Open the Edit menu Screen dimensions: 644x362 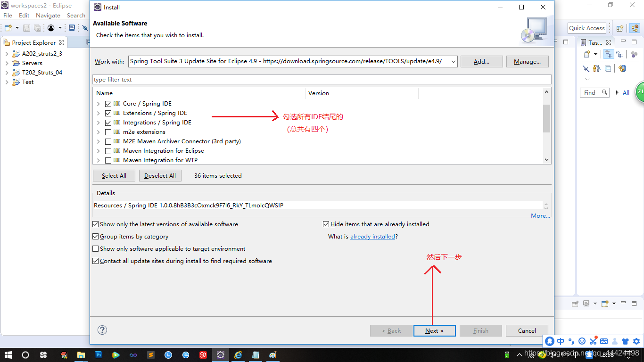(24, 15)
